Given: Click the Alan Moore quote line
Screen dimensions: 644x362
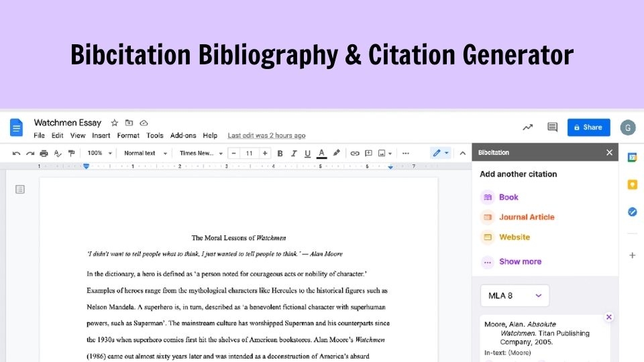Looking at the screenshot, I should click(x=215, y=253).
